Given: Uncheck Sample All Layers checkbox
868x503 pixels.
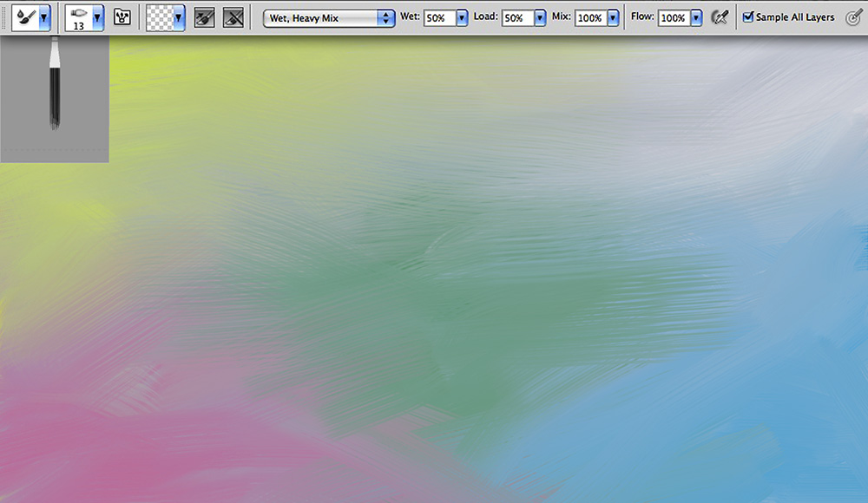Looking at the screenshot, I should coord(748,17).
